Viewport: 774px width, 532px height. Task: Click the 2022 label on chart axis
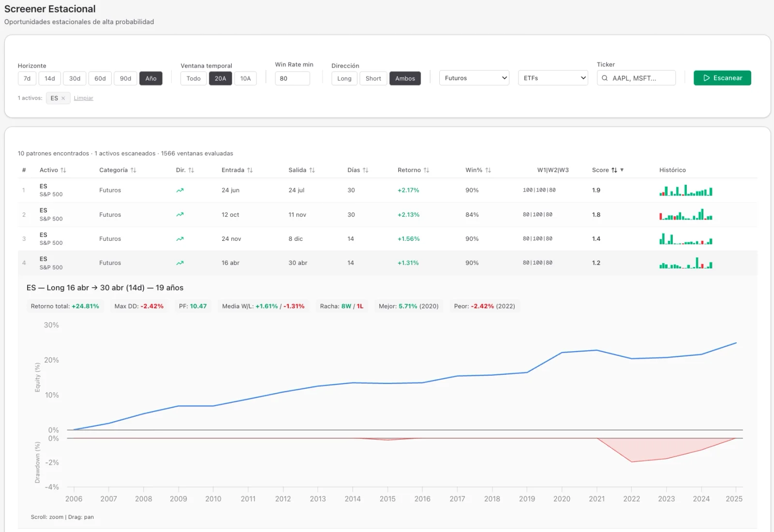[x=631, y=499]
